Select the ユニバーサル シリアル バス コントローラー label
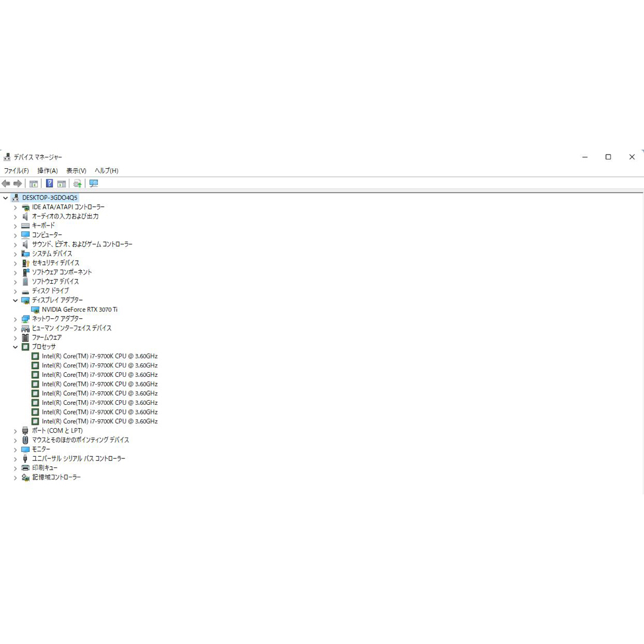644x644 pixels. (79, 459)
